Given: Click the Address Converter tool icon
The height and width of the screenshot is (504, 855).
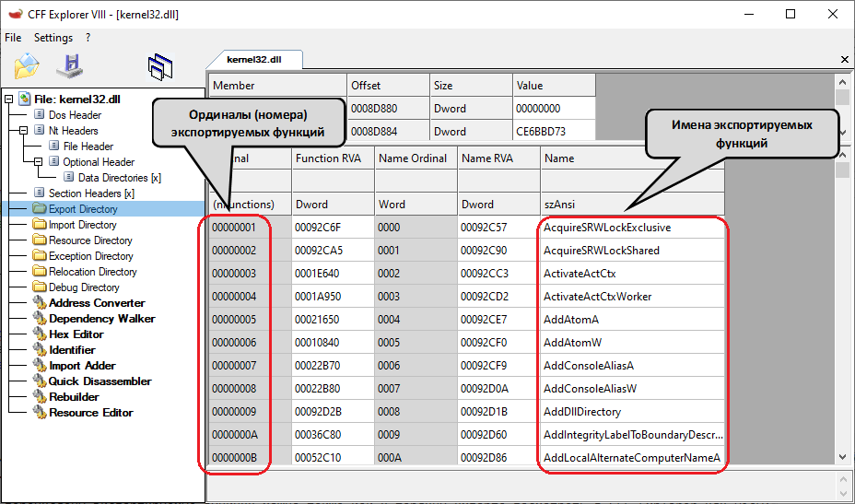Looking at the screenshot, I should (x=40, y=302).
